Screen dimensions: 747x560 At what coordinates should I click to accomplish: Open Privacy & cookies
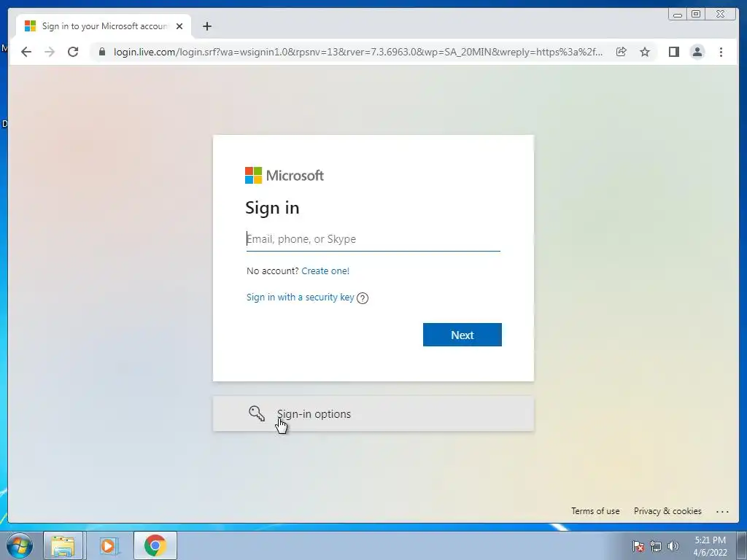(x=667, y=511)
